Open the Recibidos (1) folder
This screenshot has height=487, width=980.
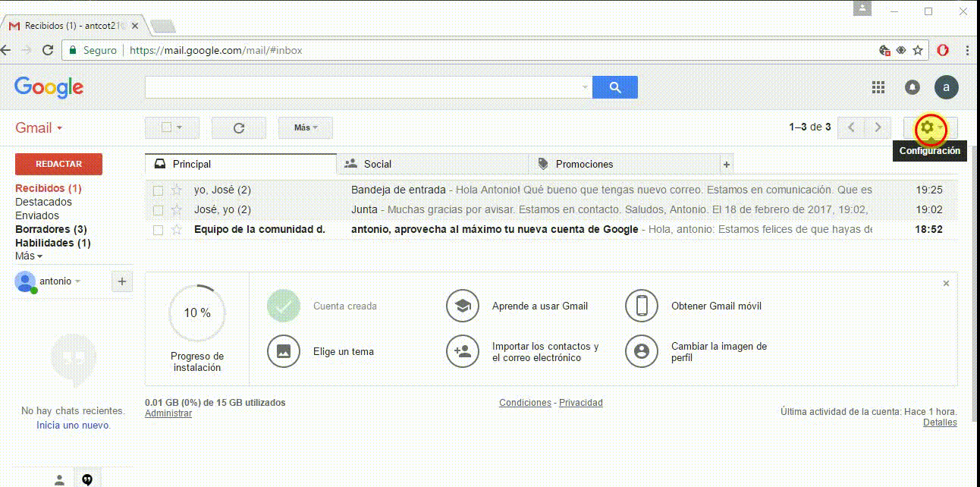pos(49,188)
